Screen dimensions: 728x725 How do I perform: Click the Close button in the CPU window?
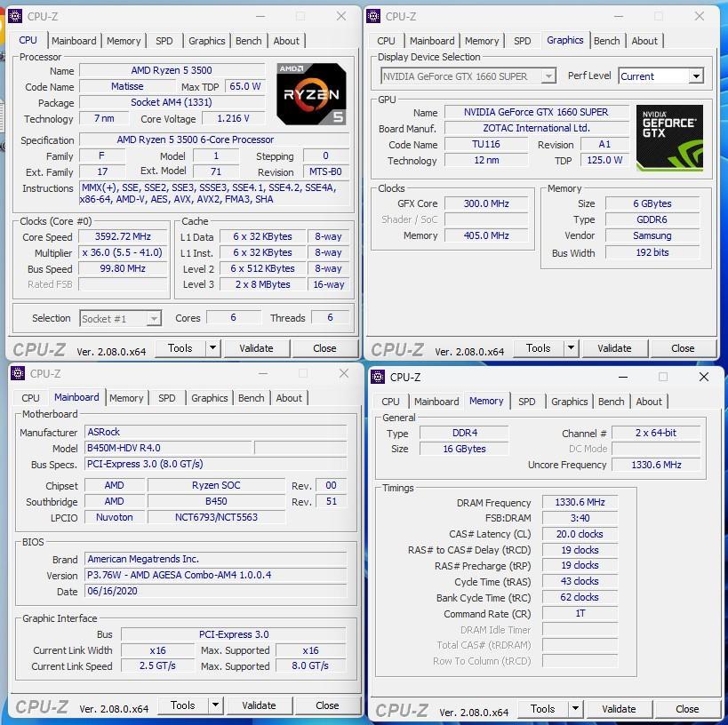click(324, 347)
